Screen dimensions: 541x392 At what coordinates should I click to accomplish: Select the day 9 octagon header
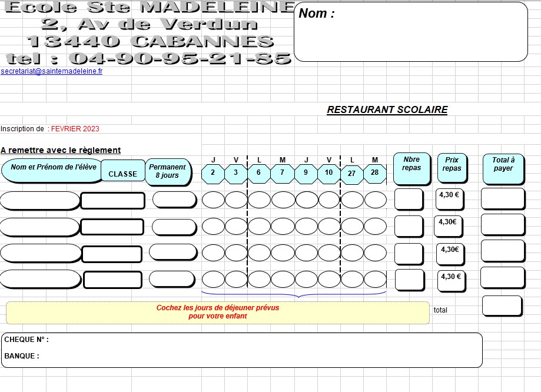(x=306, y=174)
